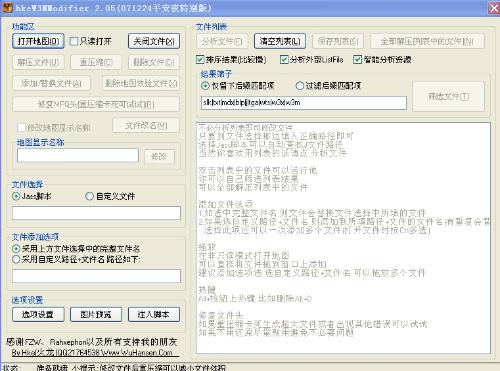500x371 pixels.
Task: Click the 筛选文件(T) button
Action: click(x=448, y=97)
